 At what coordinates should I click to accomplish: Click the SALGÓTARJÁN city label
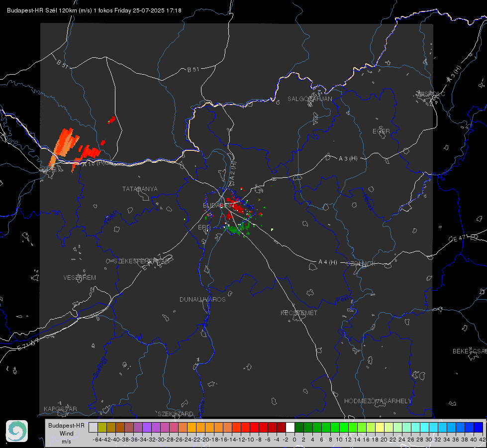point(309,99)
